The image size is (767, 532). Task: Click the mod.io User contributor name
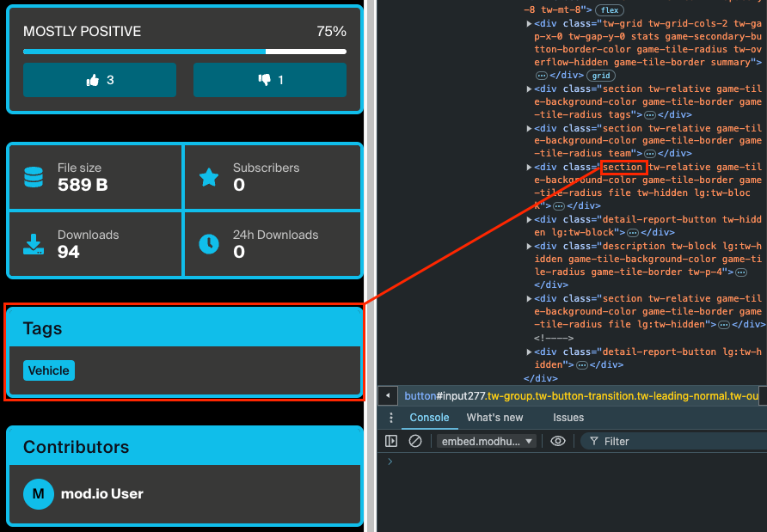point(101,494)
